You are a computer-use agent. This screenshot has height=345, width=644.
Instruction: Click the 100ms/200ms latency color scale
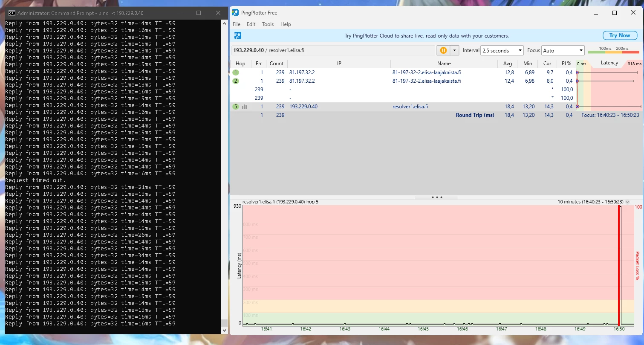point(614,50)
